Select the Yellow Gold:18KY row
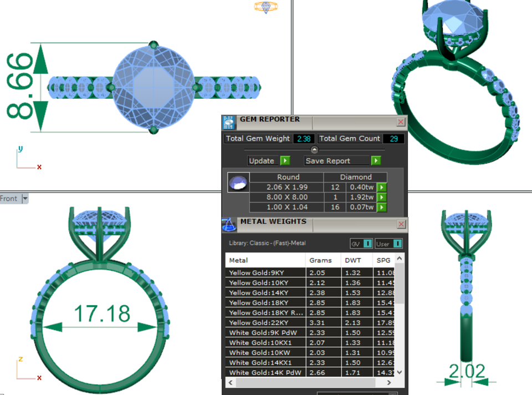 point(310,302)
